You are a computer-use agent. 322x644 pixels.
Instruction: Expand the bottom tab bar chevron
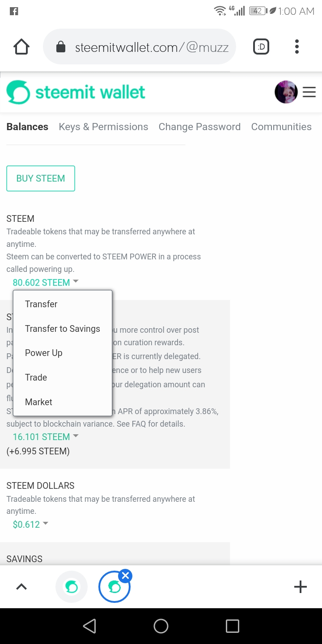click(21, 587)
